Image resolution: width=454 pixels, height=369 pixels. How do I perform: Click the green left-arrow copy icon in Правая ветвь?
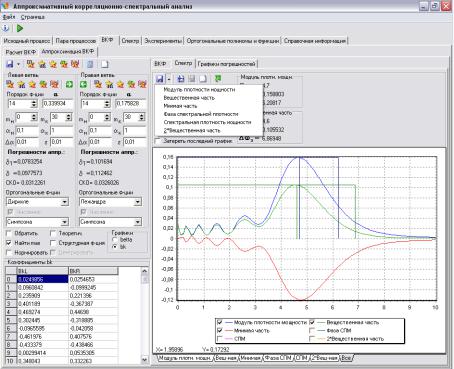(x=83, y=84)
